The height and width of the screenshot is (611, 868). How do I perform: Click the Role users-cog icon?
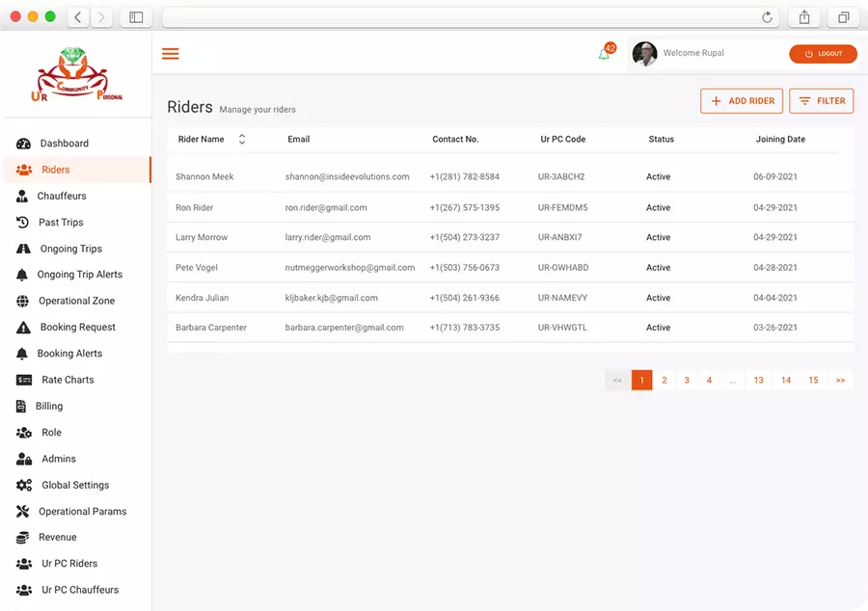point(24,433)
